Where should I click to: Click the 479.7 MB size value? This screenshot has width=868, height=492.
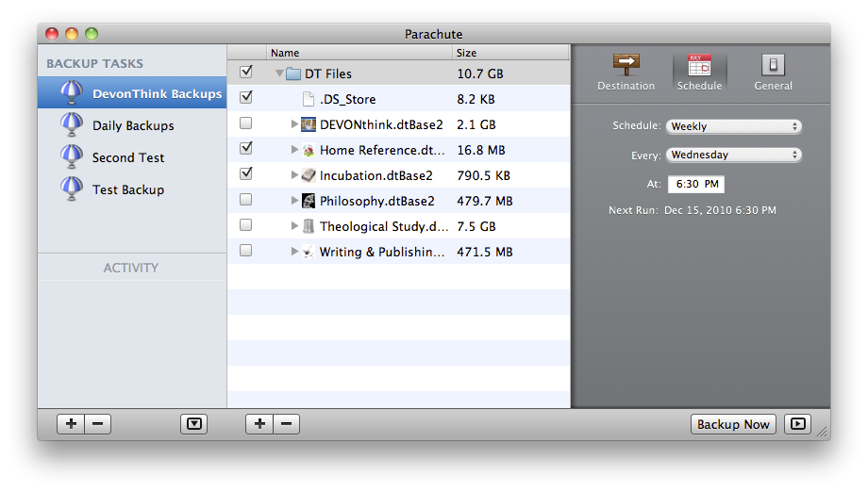484,201
